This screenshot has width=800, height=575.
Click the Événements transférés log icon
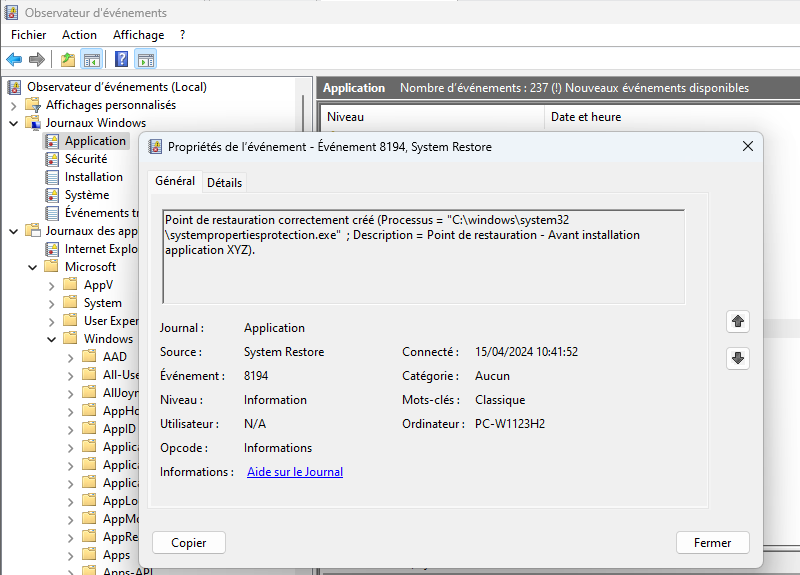coord(52,213)
